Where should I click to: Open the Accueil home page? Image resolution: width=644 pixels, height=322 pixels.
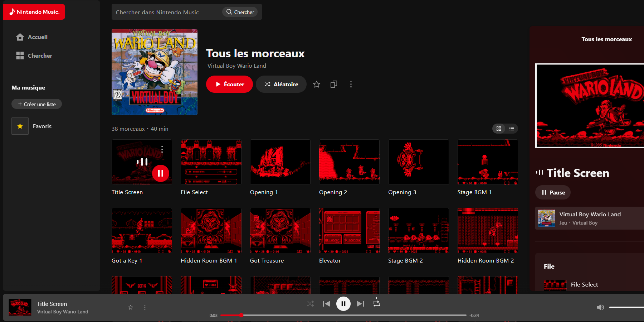tap(32, 37)
